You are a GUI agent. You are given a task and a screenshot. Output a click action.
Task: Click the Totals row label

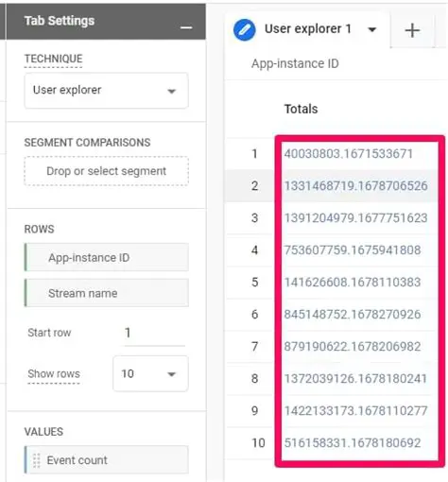tap(301, 109)
